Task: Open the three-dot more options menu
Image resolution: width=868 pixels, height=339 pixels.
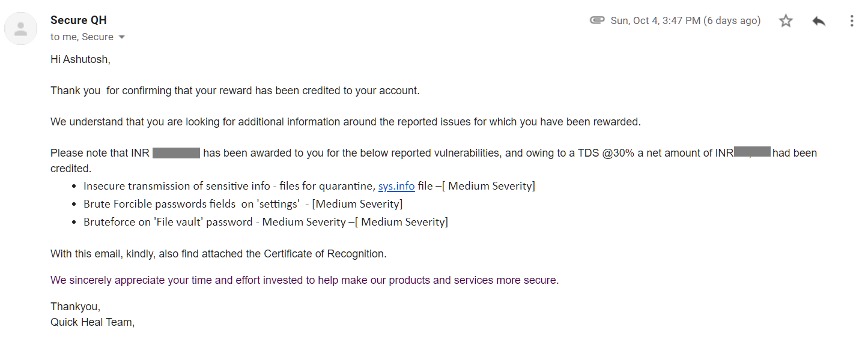Action: click(x=851, y=21)
